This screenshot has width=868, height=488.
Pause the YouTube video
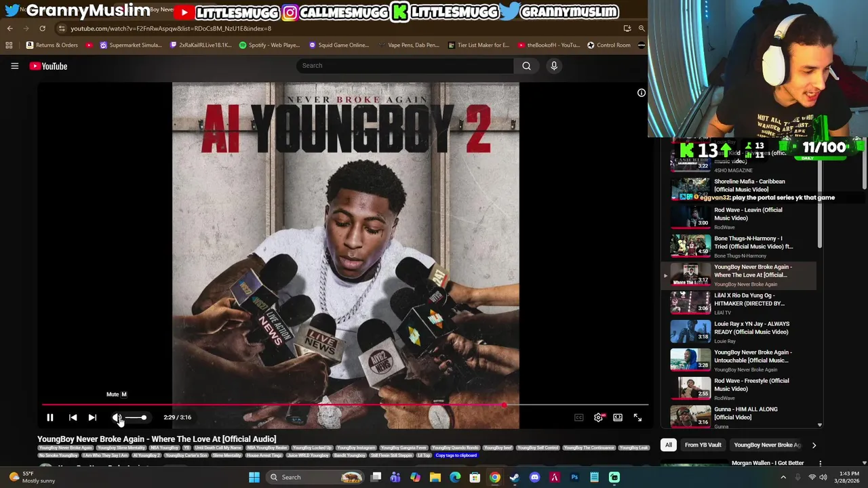tap(50, 418)
